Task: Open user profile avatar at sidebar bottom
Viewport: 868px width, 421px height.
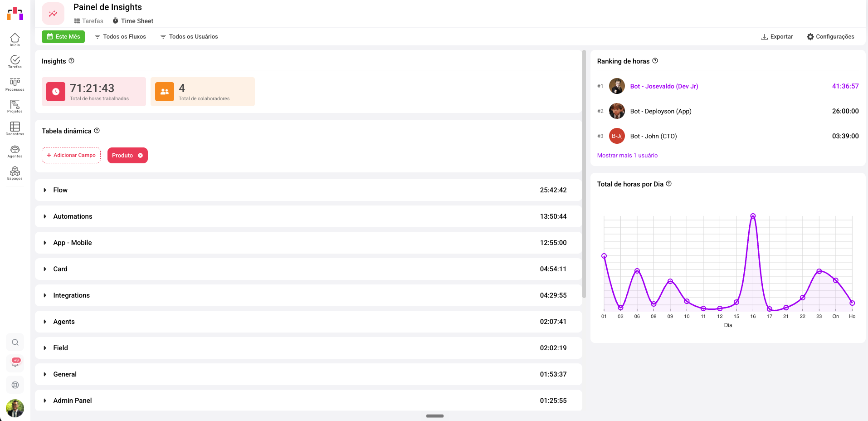Action: click(x=15, y=408)
